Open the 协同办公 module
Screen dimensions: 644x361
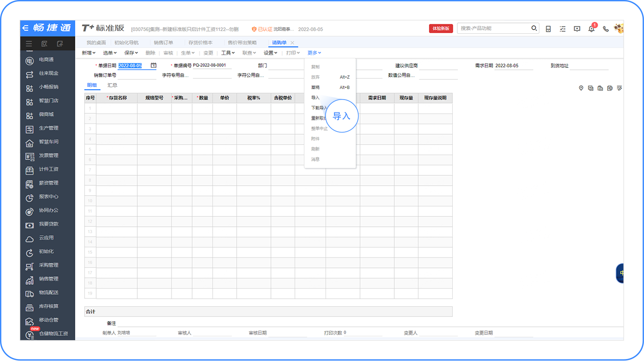[x=48, y=210]
